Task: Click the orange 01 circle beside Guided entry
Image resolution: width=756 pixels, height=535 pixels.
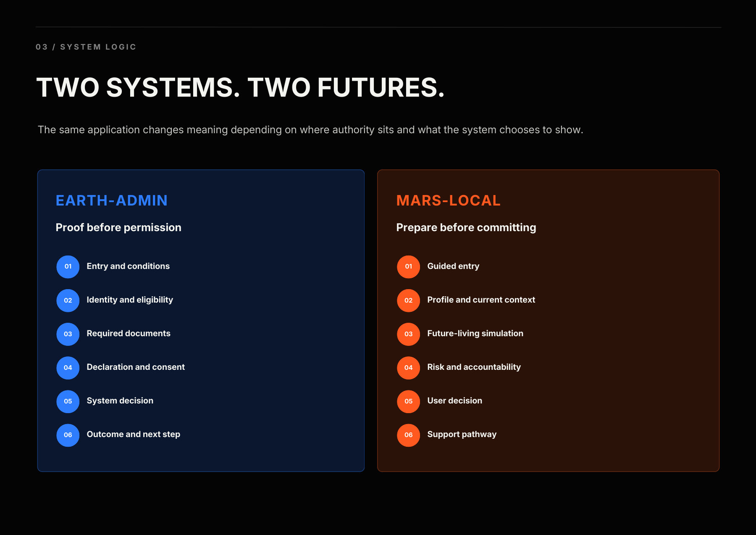Action: 409,266
